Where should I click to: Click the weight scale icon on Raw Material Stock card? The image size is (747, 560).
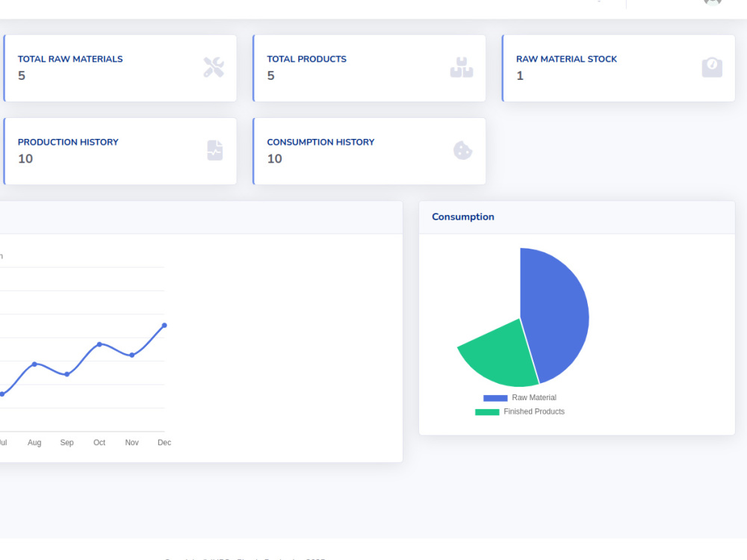pos(712,67)
